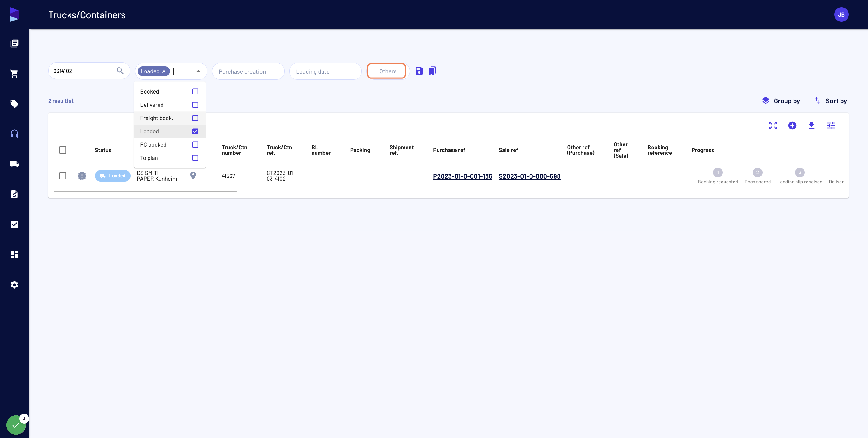868x438 pixels.
Task: Open the settings gear sidebar icon
Action: 14,284
